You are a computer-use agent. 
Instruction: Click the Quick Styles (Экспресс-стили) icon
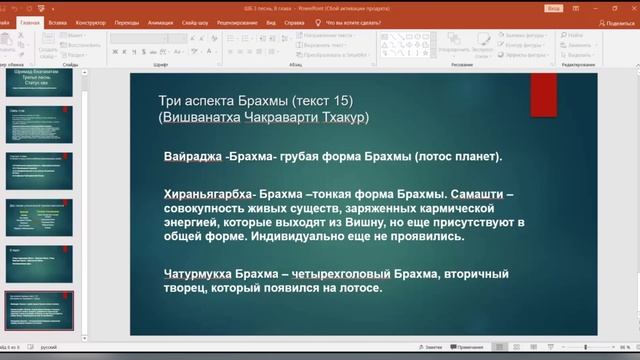click(483, 40)
